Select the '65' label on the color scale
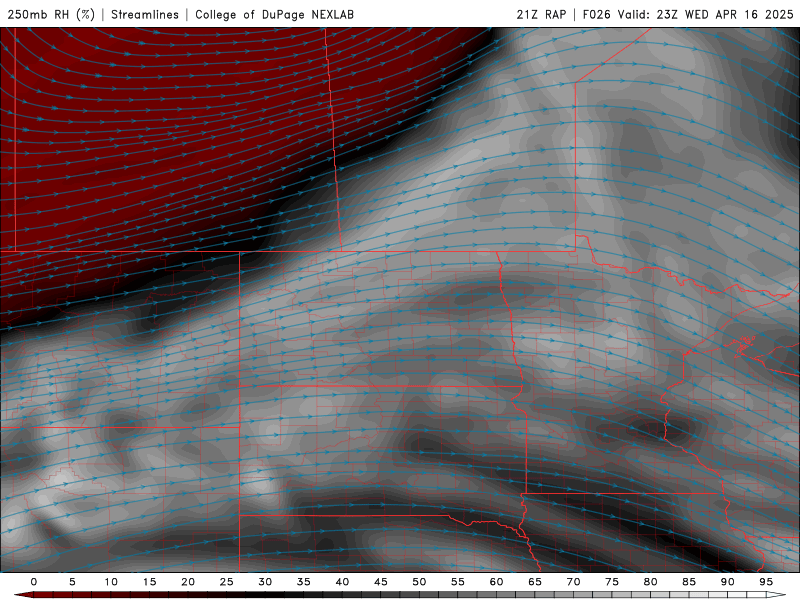This screenshot has height=600, width=800. [x=535, y=582]
